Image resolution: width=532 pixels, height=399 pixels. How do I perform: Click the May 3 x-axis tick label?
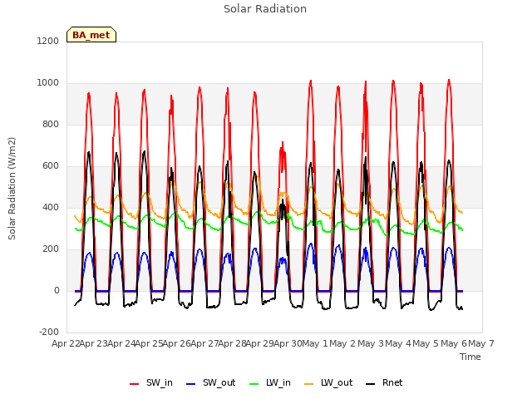tap(371, 343)
